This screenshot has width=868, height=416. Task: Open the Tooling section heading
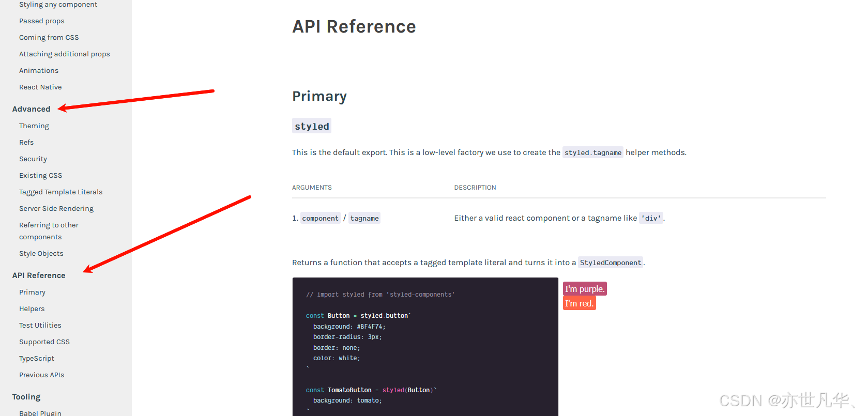26,397
